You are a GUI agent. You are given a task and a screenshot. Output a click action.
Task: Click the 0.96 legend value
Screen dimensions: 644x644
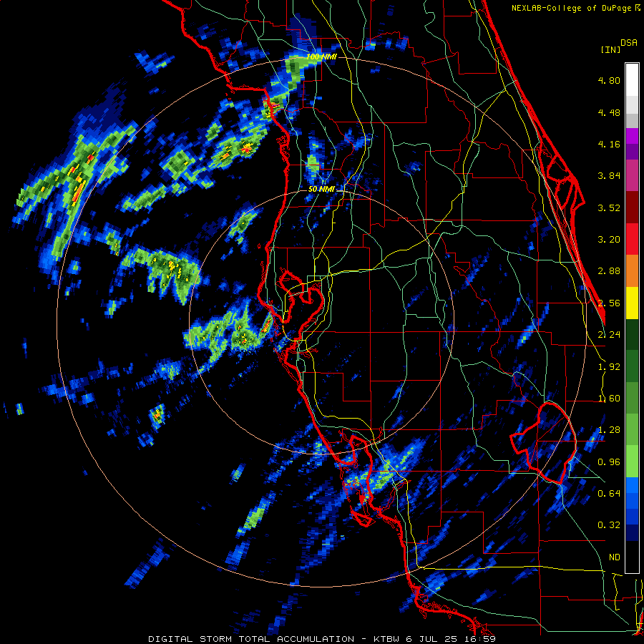[x=609, y=462]
